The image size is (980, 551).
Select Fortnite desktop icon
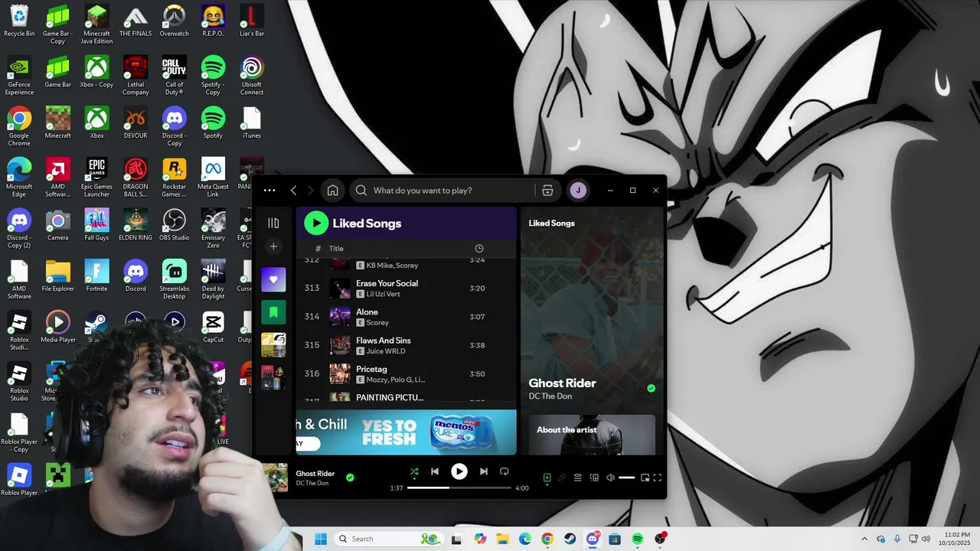click(96, 276)
